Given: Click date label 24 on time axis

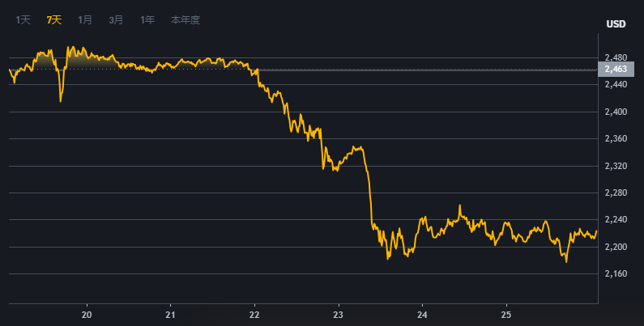Looking at the screenshot, I should pos(422,315).
